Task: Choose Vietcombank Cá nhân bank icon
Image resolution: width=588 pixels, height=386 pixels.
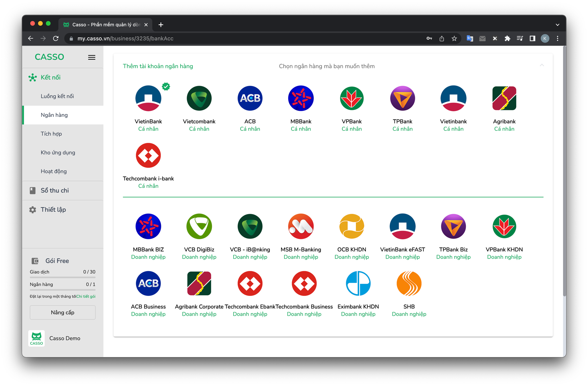Action: tap(199, 98)
